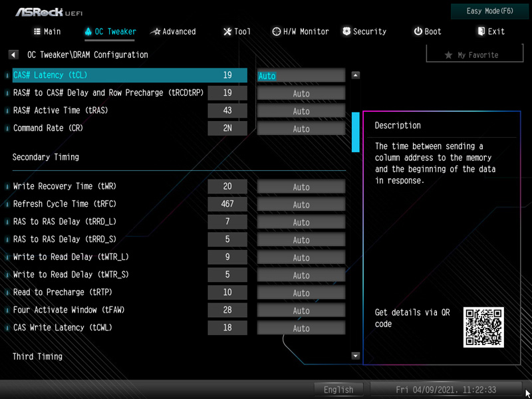The image size is (532, 399).
Task: Click the info marker beside Write Recovery Time (tWR)
Action: click(x=7, y=187)
